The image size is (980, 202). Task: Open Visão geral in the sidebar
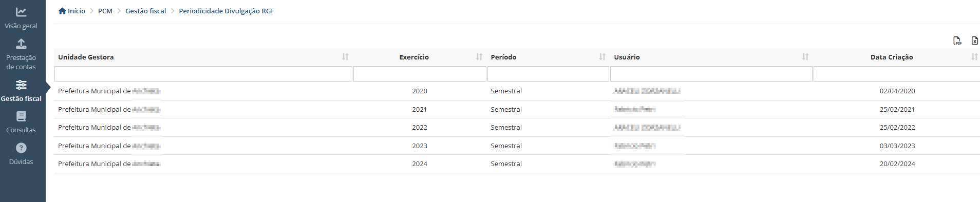coord(21,18)
